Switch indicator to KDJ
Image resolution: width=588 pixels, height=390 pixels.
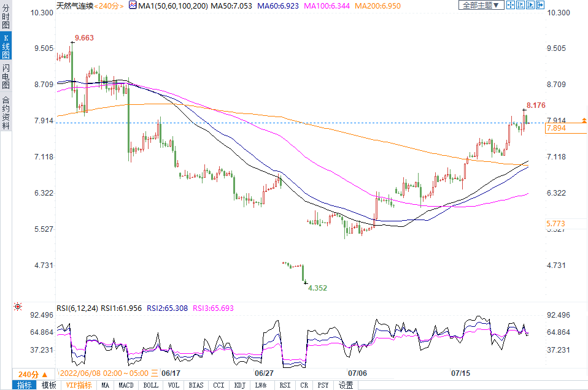239,385
